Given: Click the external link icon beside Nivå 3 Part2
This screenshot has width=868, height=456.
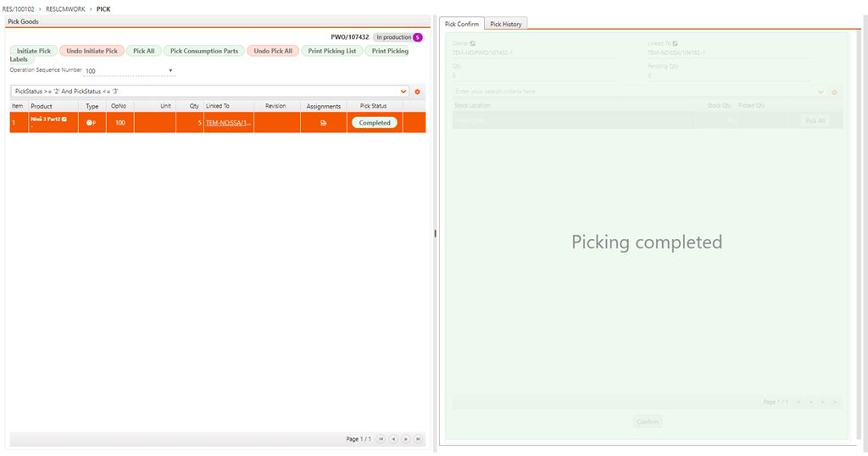Looking at the screenshot, I should [x=64, y=119].
